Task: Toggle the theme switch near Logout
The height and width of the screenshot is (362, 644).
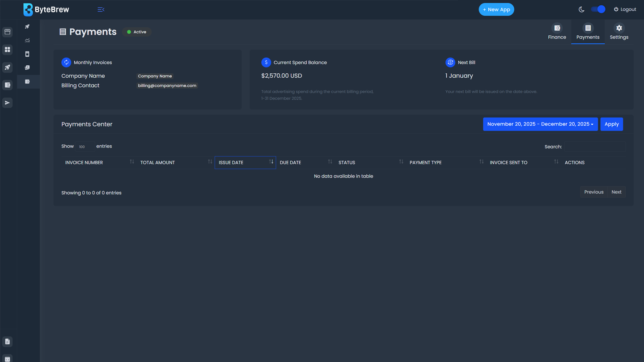Action: (598, 9)
